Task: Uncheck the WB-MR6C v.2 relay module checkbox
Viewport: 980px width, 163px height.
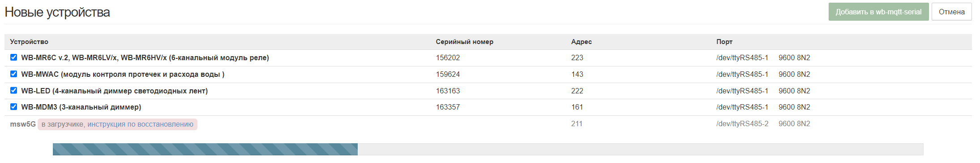Action: [x=13, y=57]
